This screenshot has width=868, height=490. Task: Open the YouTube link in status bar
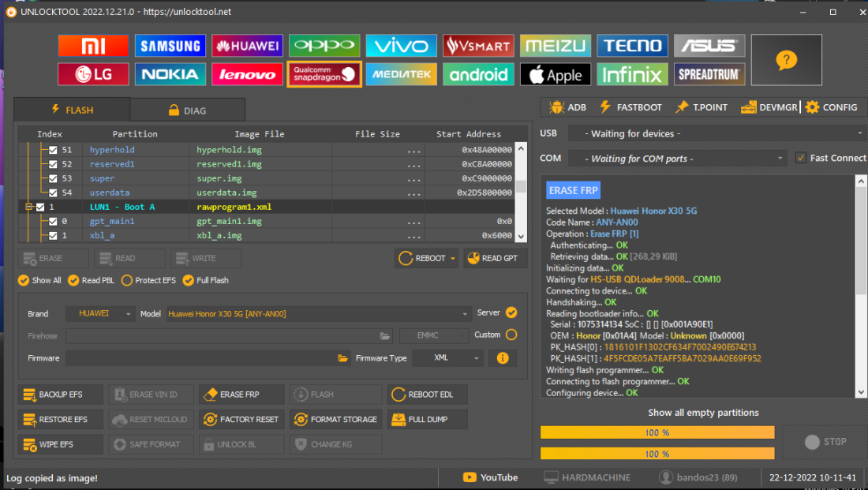(x=491, y=477)
